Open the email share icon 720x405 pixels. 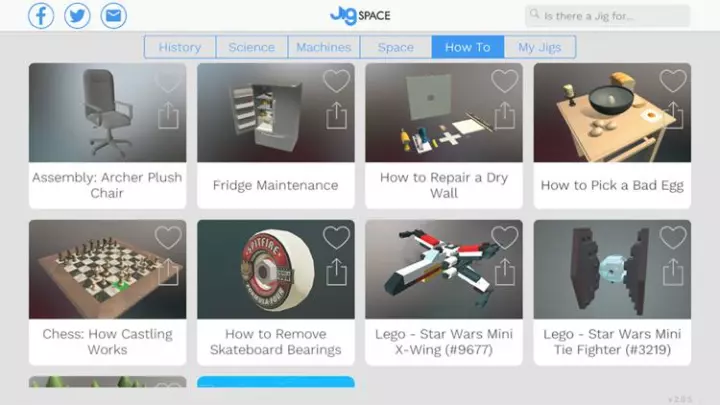pyautogui.click(x=113, y=16)
